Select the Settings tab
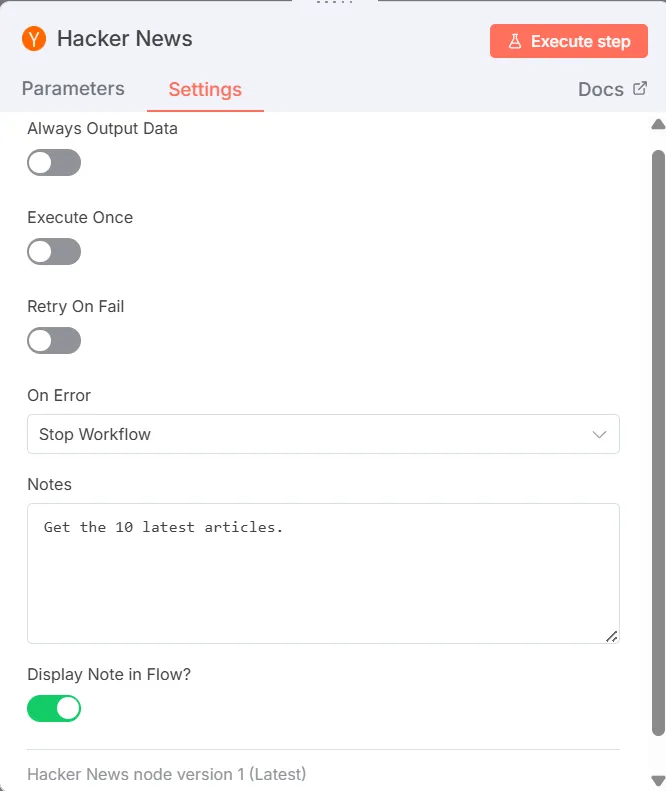The height and width of the screenshot is (791, 666). coord(205,90)
